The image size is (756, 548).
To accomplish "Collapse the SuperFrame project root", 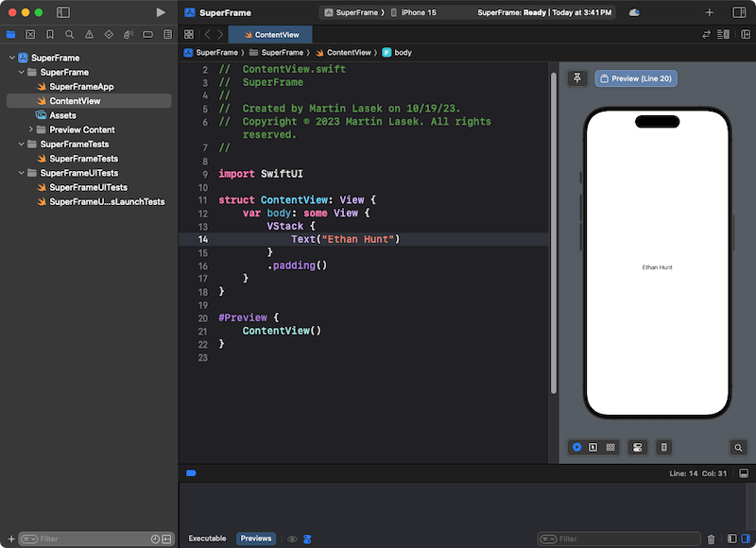I will coord(12,58).
